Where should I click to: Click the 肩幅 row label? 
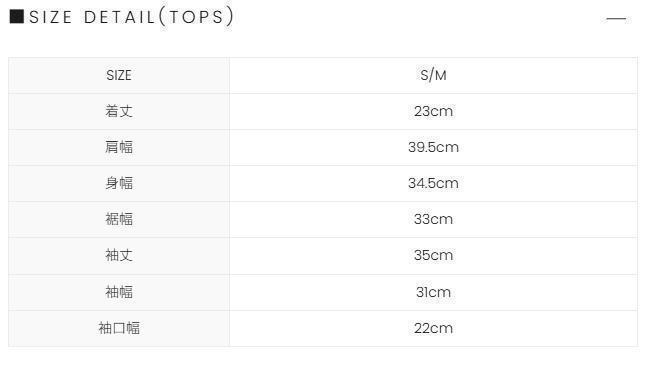tap(119, 147)
